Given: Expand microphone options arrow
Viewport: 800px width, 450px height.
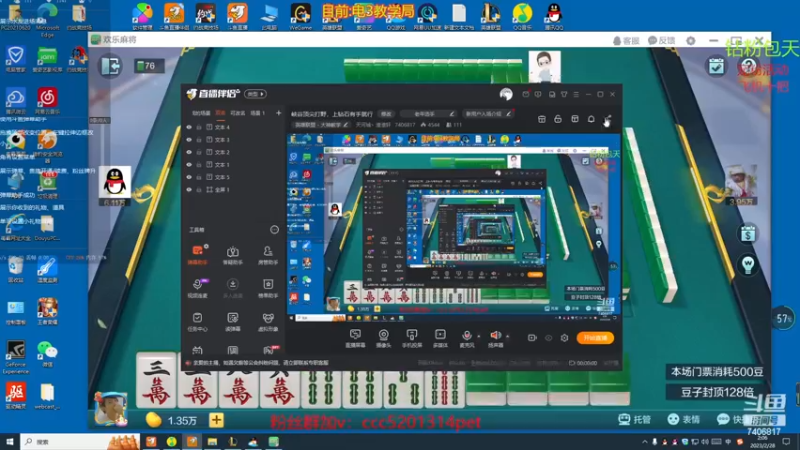Looking at the screenshot, I should [479, 336].
